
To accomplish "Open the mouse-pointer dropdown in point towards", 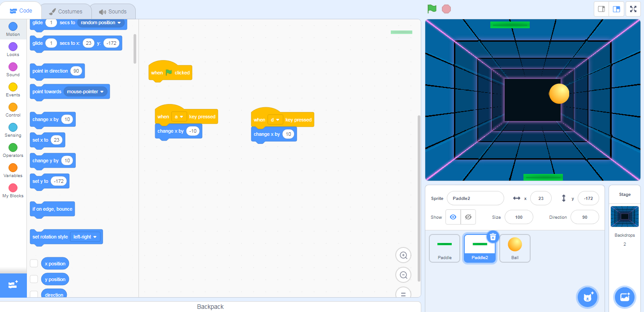I will point(86,91).
